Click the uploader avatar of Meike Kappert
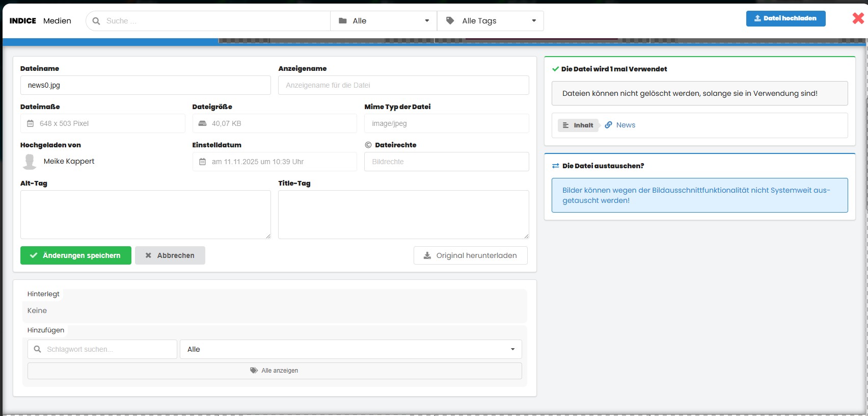868x416 pixels. pyautogui.click(x=30, y=162)
